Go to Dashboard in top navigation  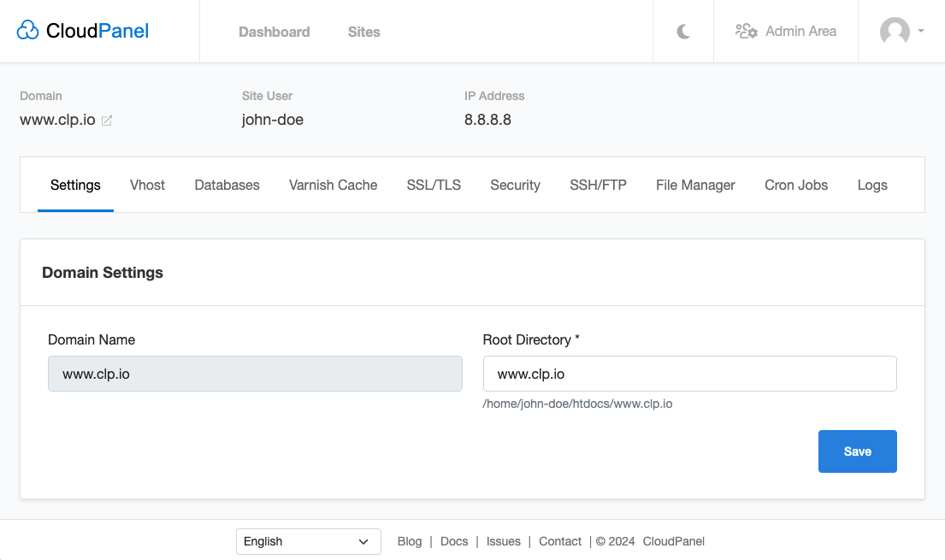[274, 32]
